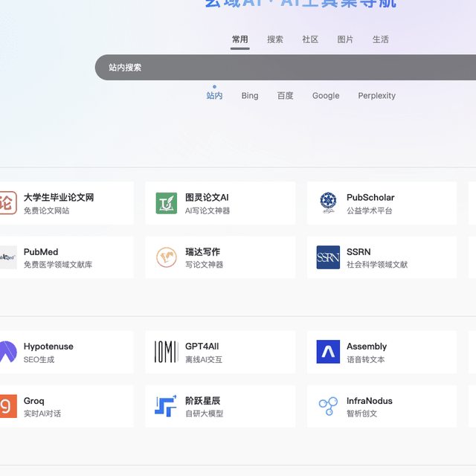476x476 pixels.
Task: Open the blue SSRN logo icon
Action: pyautogui.click(x=328, y=257)
